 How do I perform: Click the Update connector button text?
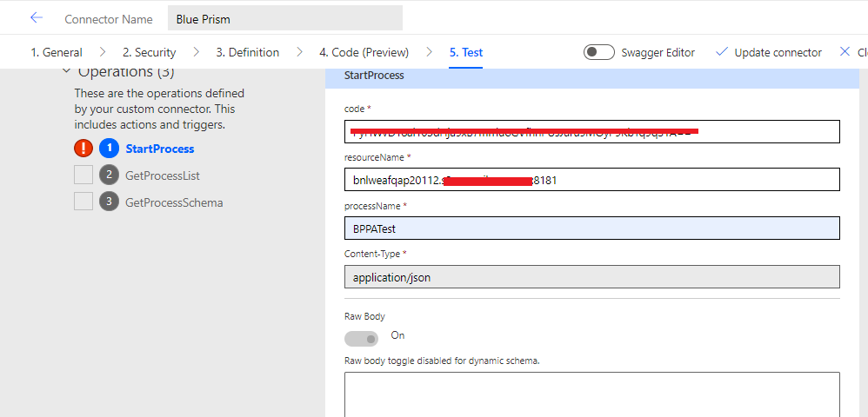coord(778,52)
